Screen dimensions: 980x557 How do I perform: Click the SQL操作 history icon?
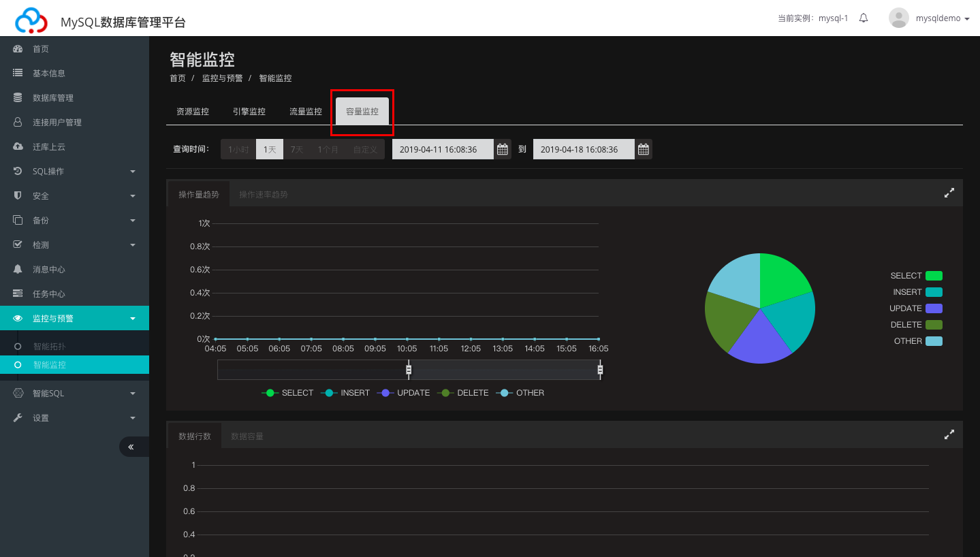tap(18, 171)
